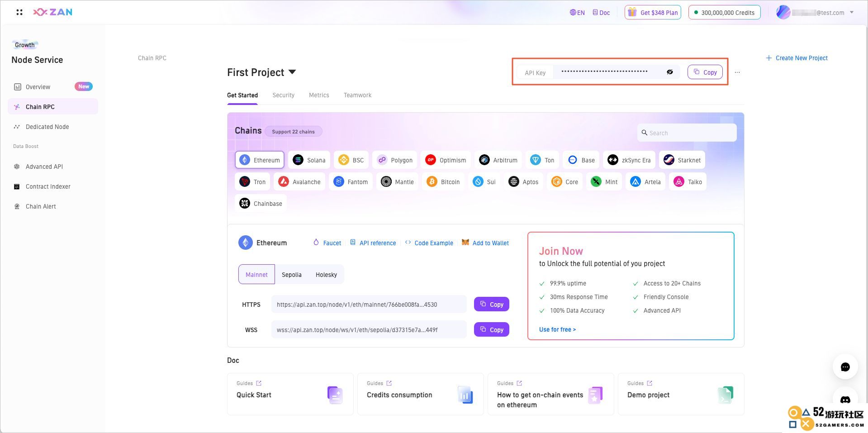The width and height of the screenshot is (868, 433).
Task: Open the app grid menu icon
Action: point(19,12)
